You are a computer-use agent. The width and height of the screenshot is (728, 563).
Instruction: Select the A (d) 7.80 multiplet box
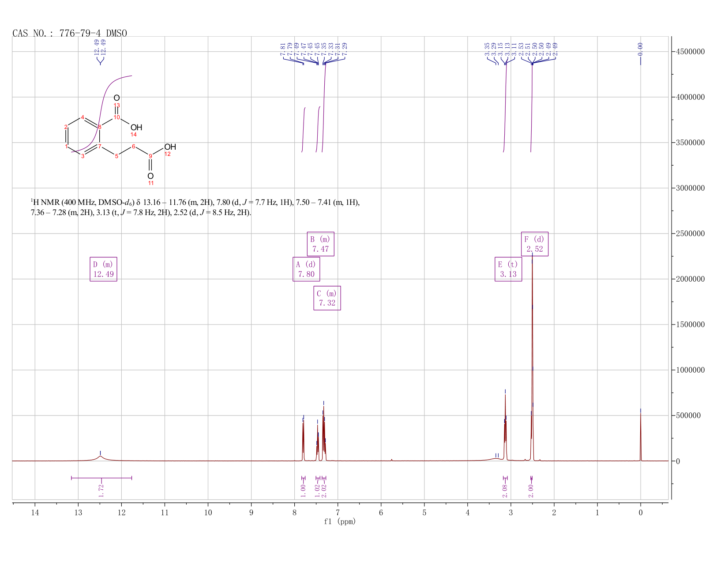pyautogui.click(x=306, y=269)
